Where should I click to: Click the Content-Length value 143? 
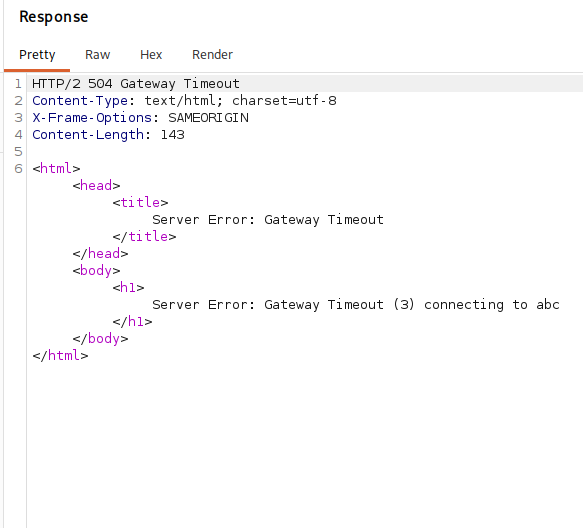[173, 135]
